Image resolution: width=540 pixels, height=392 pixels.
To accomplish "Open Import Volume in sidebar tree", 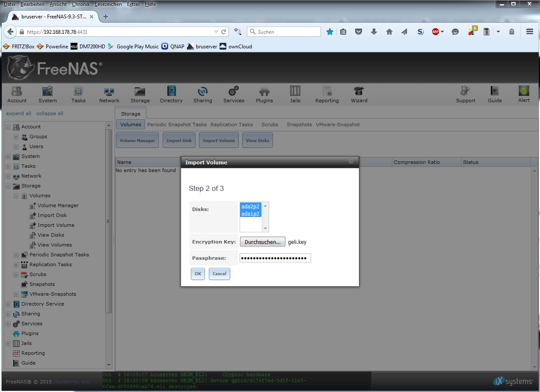I will pyautogui.click(x=56, y=225).
